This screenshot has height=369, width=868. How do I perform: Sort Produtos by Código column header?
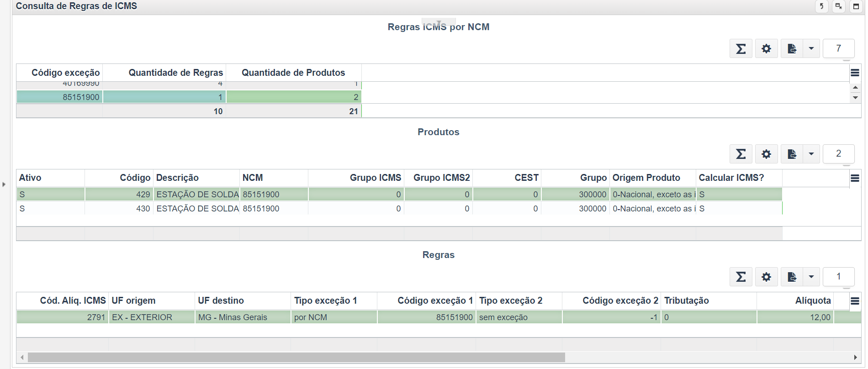(119, 178)
